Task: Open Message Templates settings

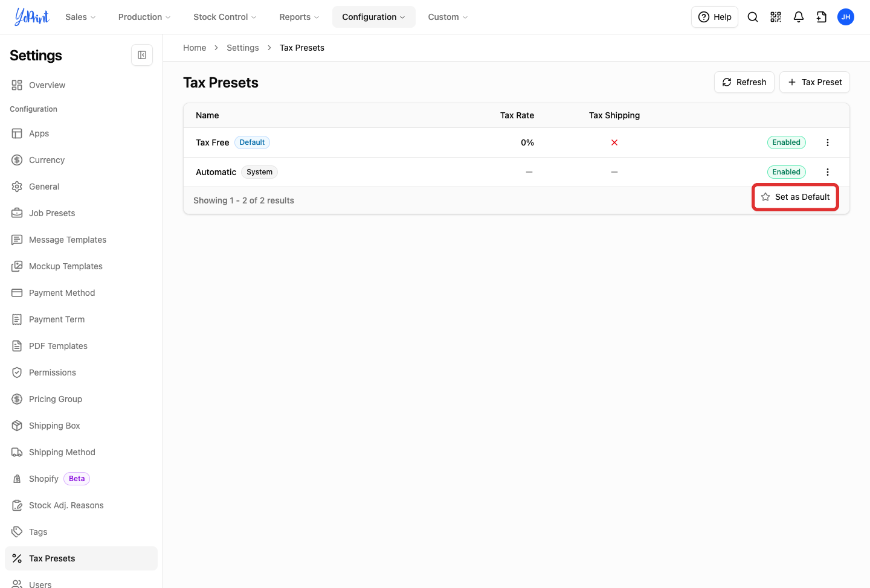Action: (81, 240)
